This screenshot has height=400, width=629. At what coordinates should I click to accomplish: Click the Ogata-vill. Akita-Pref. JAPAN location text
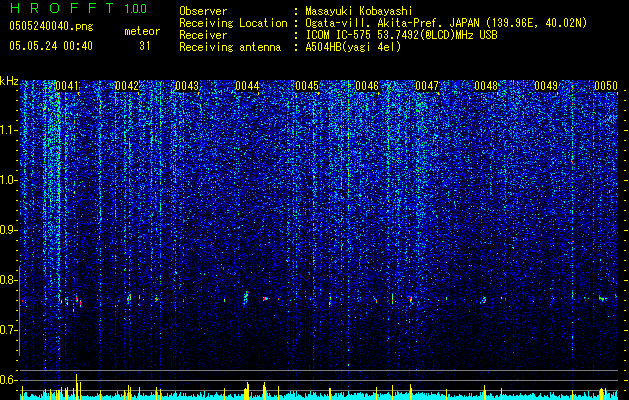tap(446, 23)
